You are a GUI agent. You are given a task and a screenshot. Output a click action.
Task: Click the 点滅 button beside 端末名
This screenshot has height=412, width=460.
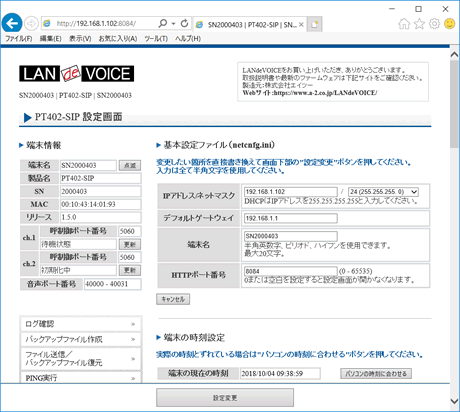(130, 165)
